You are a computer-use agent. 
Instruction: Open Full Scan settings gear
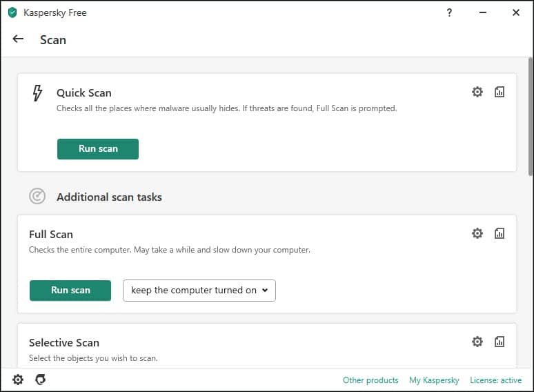click(x=477, y=233)
